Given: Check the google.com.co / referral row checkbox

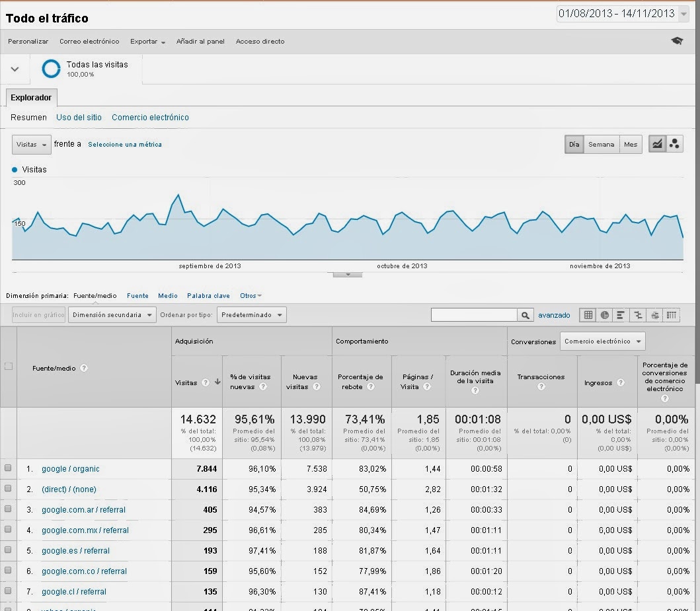Looking at the screenshot, I should [7, 570].
